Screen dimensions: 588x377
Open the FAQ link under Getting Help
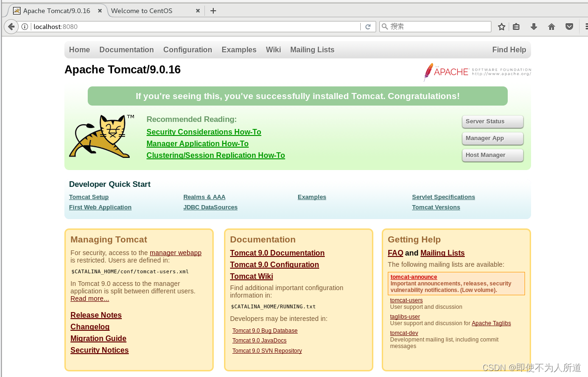coord(395,253)
